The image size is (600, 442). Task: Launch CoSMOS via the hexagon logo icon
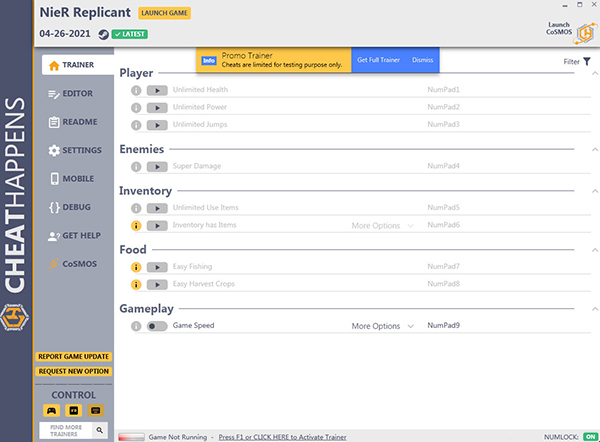click(x=587, y=33)
